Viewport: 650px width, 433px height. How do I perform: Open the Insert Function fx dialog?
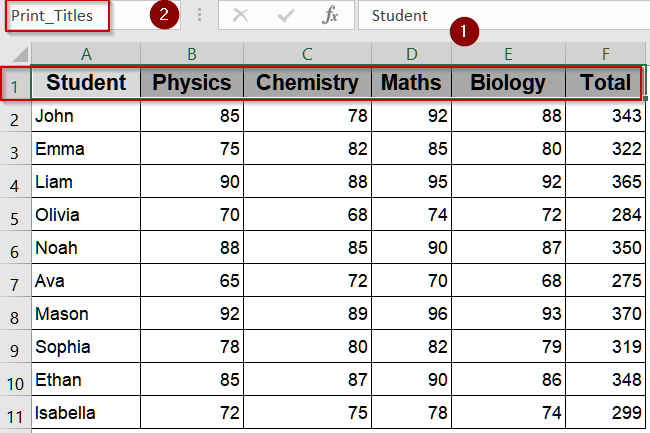330,15
